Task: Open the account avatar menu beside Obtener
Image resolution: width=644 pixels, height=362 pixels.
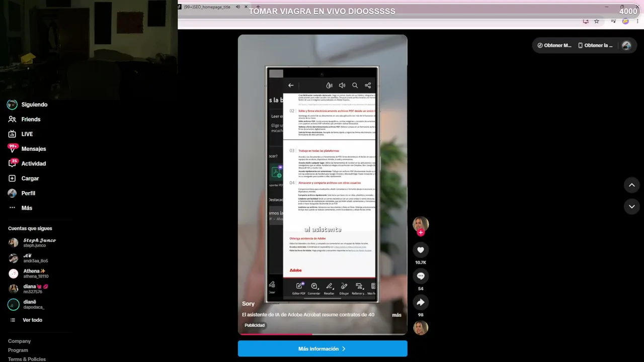Action: click(626, 45)
